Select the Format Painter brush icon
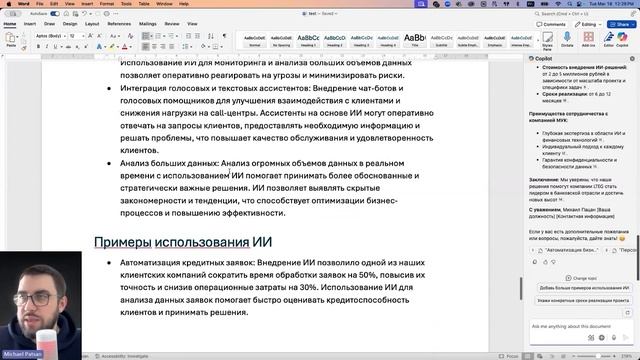The image size is (640, 360). point(24,48)
